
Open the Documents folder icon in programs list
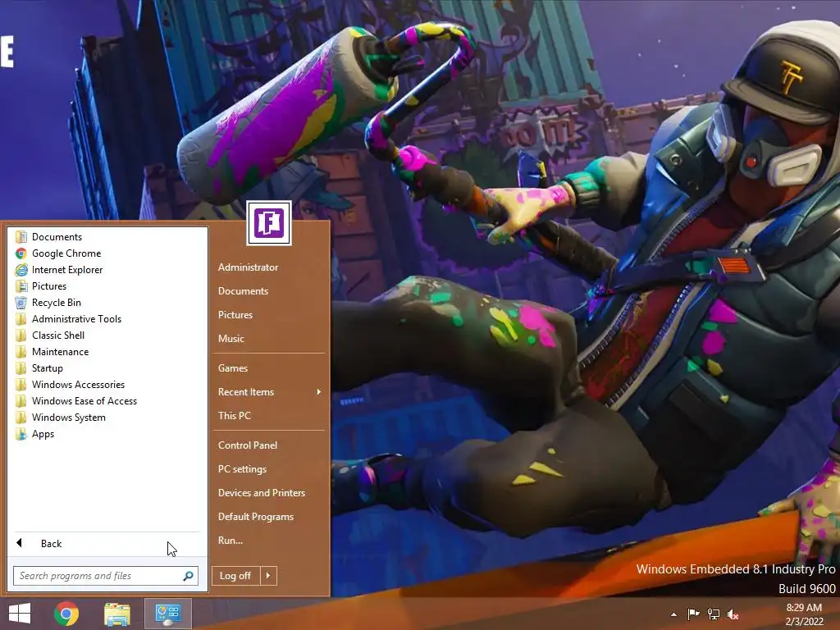pos(21,237)
